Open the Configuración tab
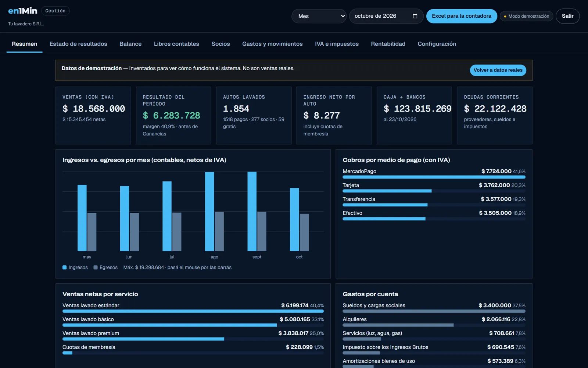 click(437, 44)
